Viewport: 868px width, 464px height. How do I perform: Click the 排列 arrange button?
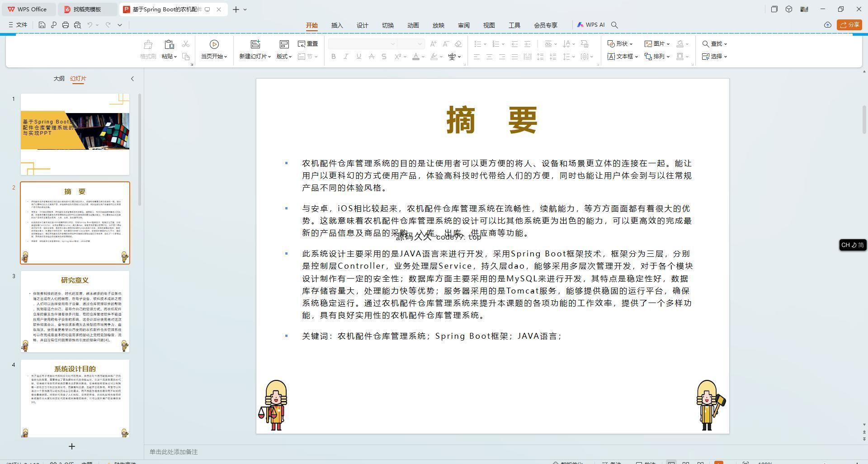tap(657, 57)
